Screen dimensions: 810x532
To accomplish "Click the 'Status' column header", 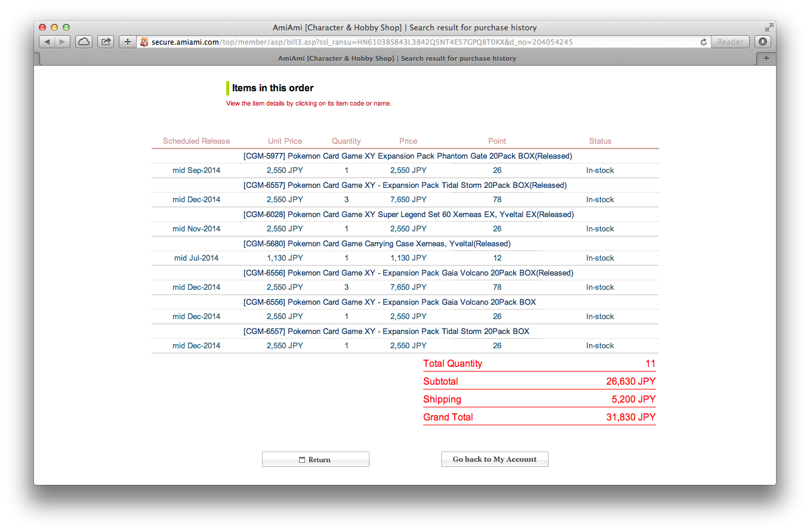I will click(600, 141).
